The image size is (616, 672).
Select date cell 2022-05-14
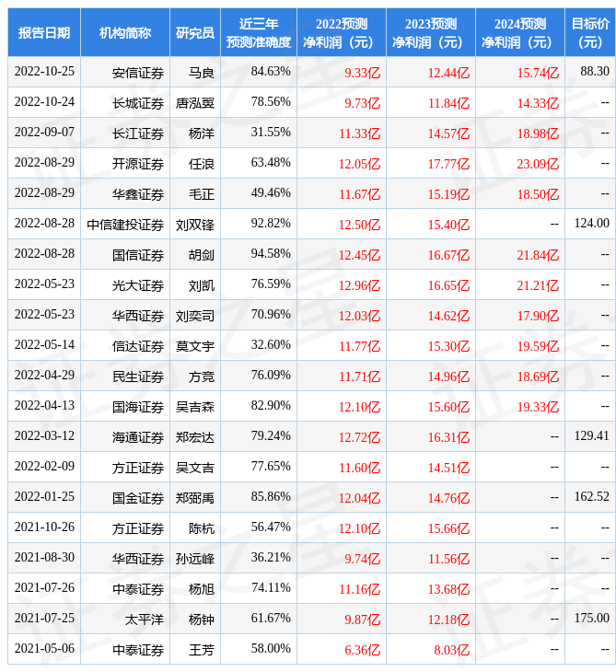[x=44, y=345]
